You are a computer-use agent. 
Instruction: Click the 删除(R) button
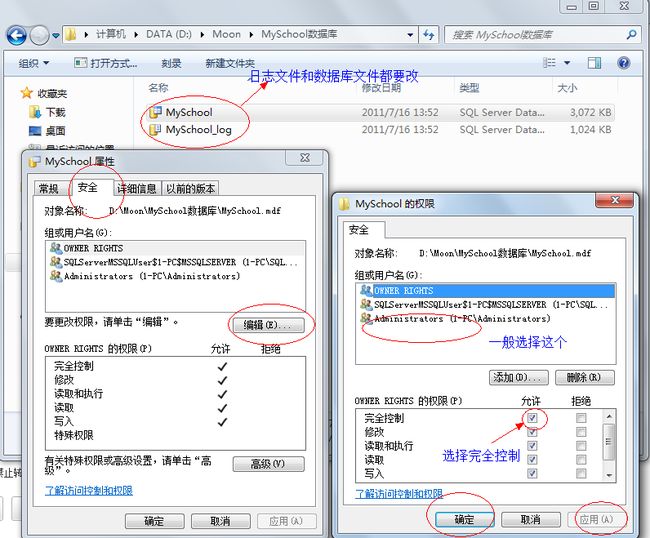coord(585,378)
